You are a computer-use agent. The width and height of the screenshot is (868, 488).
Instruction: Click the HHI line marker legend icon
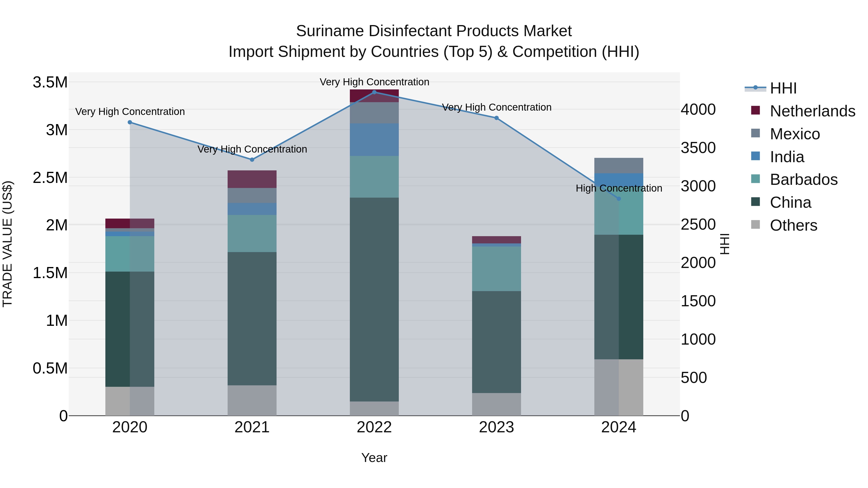coord(755,88)
